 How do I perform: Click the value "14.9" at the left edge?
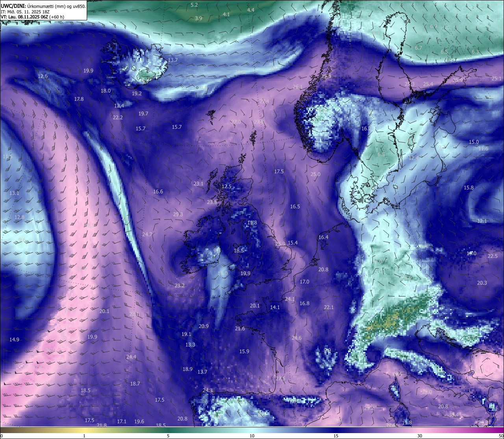(x=14, y=339)
